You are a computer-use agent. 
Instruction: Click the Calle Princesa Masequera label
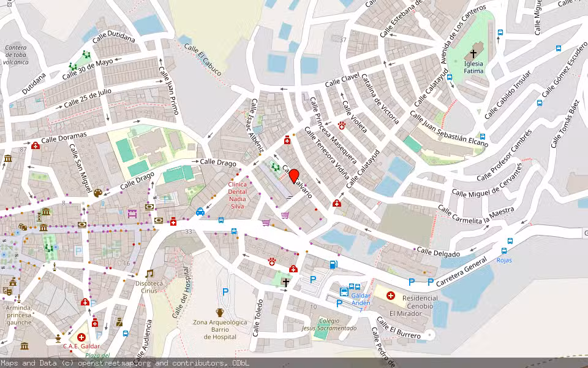coord(333,130)
